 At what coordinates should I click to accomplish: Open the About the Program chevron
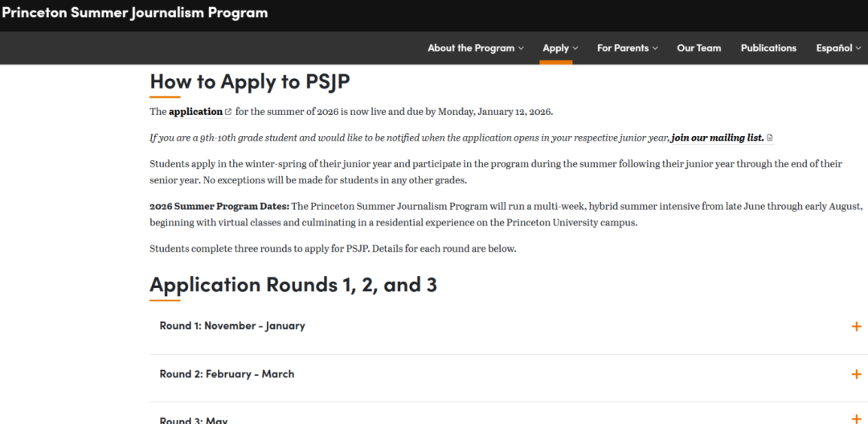[521, 48]
